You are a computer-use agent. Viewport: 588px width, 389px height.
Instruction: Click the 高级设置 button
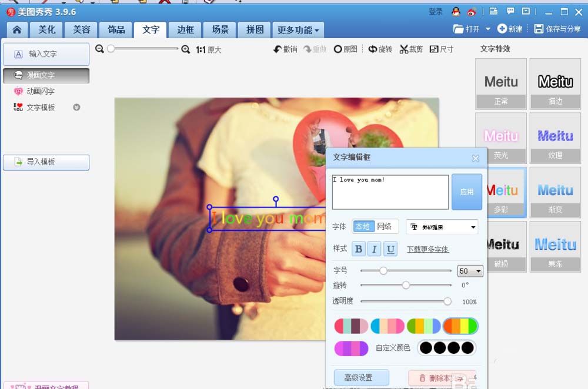click(361, 377)
